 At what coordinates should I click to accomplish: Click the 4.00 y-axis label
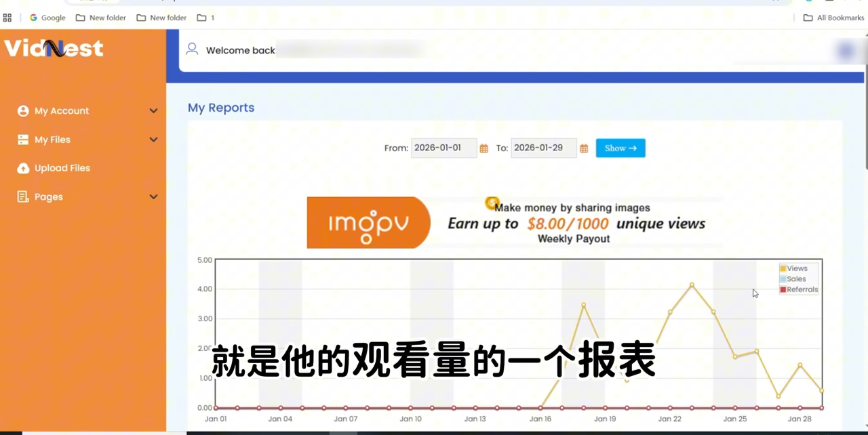204,289
